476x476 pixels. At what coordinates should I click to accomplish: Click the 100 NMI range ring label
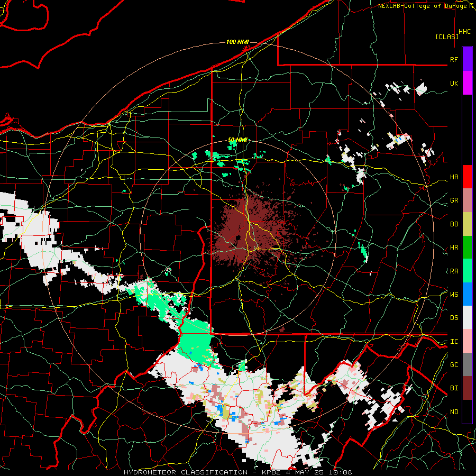point(237,42)
